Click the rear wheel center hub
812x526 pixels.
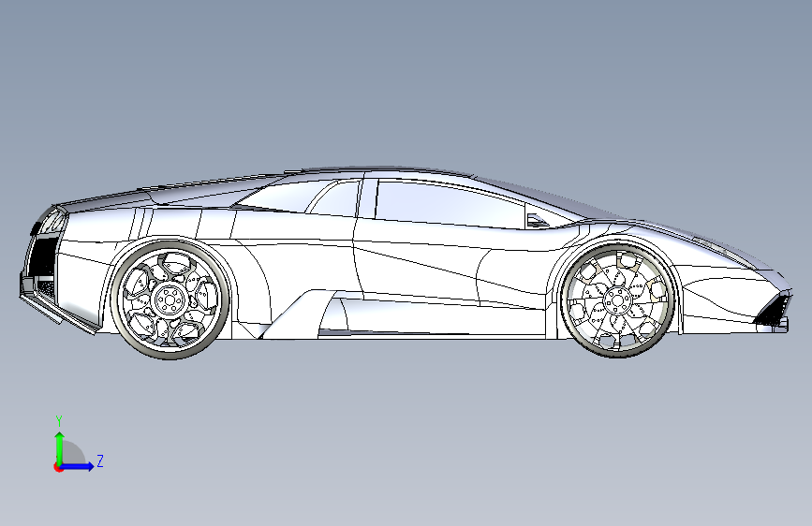(x=170, y=300)
